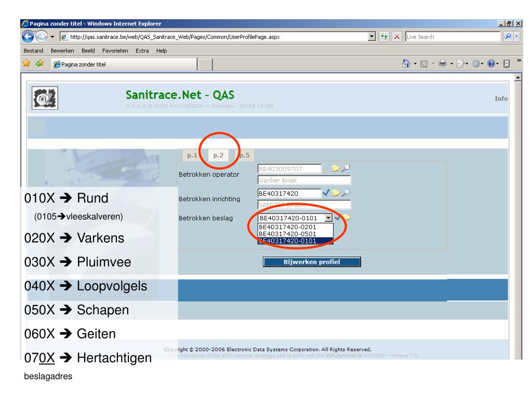Click the Print toolbar icon
The width and height of the screenshot is (532, 399).
click(x=443, y=63)
